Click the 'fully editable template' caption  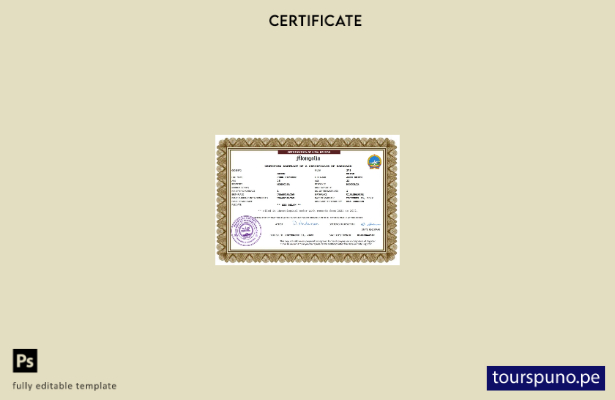pos(64,386)
